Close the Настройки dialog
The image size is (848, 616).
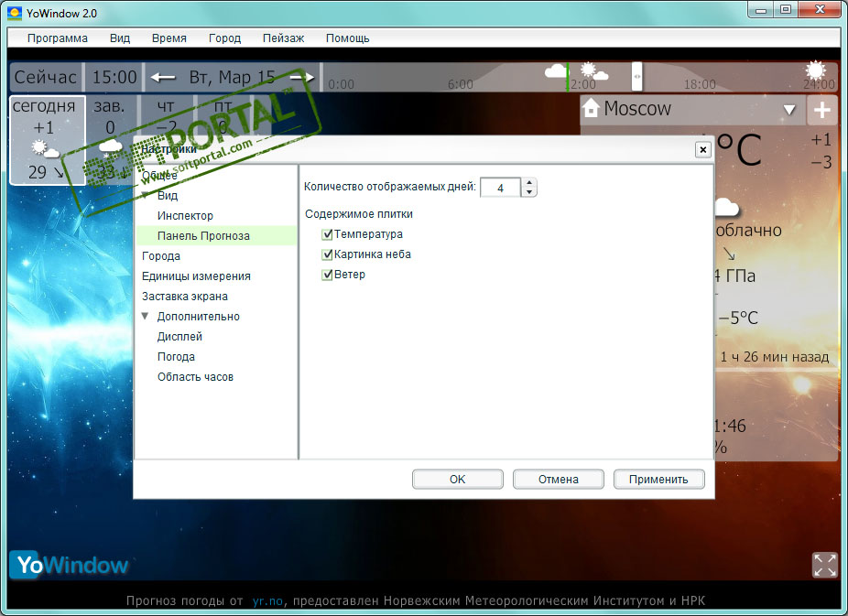(702, 150)
